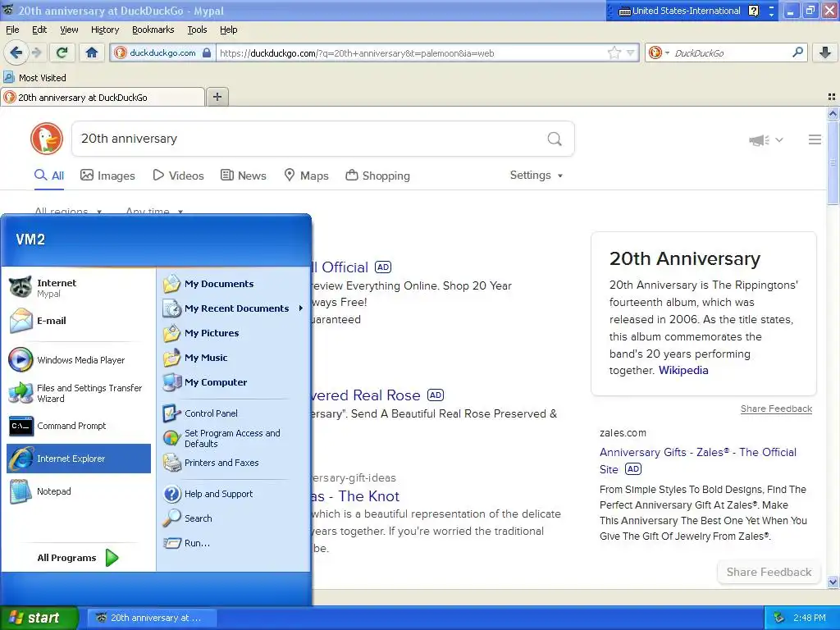840x630 pixels.
Task: Open the Edit menu
Action: [x=39, y=30]
